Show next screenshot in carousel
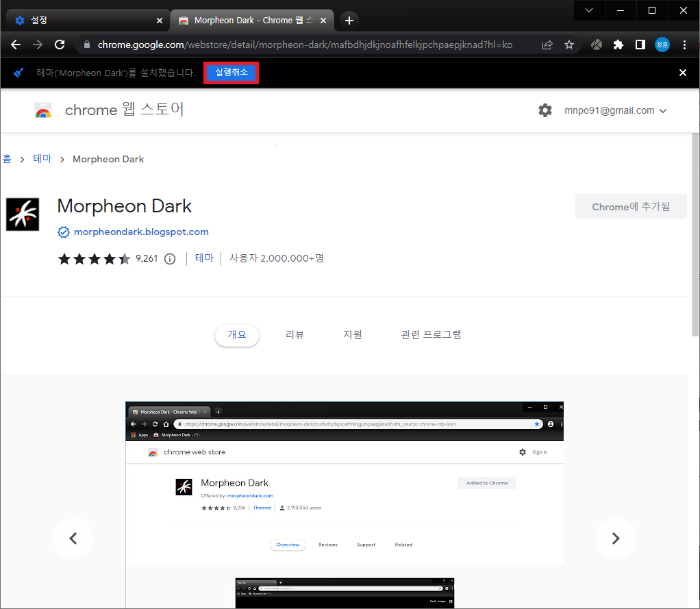Screen dimensions: 700x609 (616, 538)
